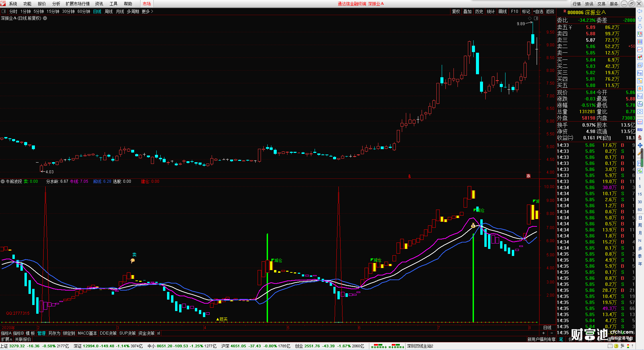Click the green refresh icon in sidebar
The image size is (644, 350).
pyautogui.click(x=640, y=171)
